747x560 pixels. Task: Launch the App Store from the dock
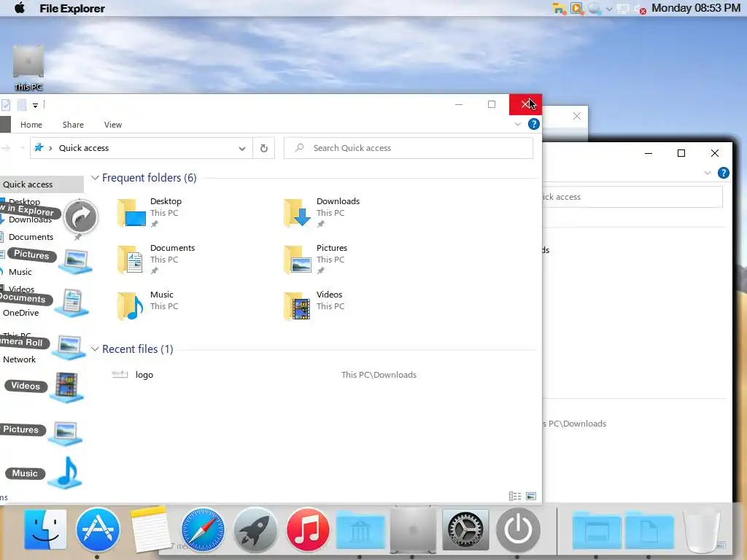pos(98,529)
